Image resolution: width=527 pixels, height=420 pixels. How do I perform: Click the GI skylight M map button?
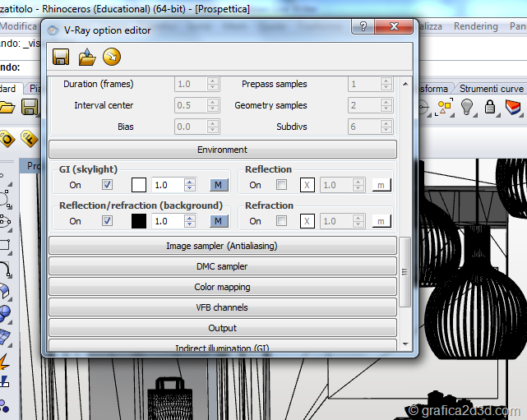(218, 185)
